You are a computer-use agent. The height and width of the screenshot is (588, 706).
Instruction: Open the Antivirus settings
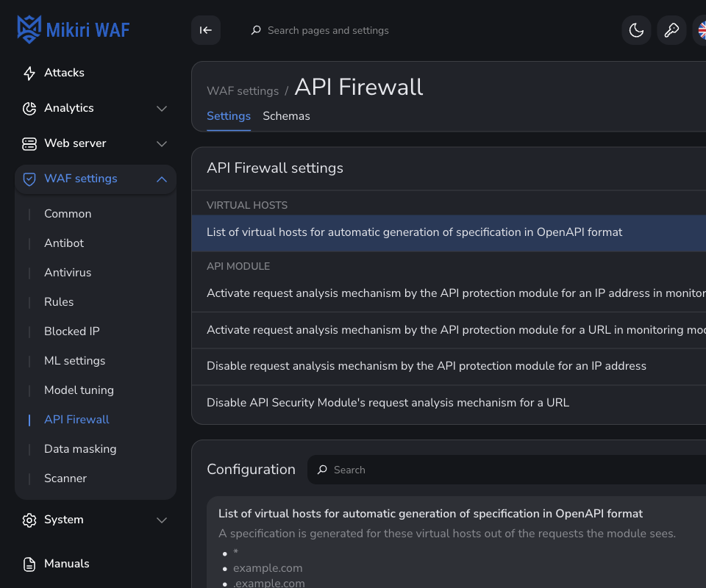(68, 273)
